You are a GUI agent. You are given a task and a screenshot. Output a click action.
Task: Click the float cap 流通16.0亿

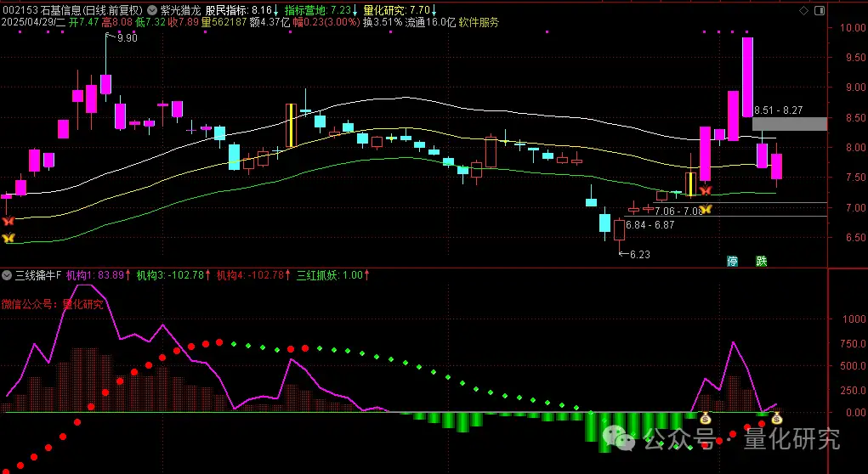[x=430, y=22]
